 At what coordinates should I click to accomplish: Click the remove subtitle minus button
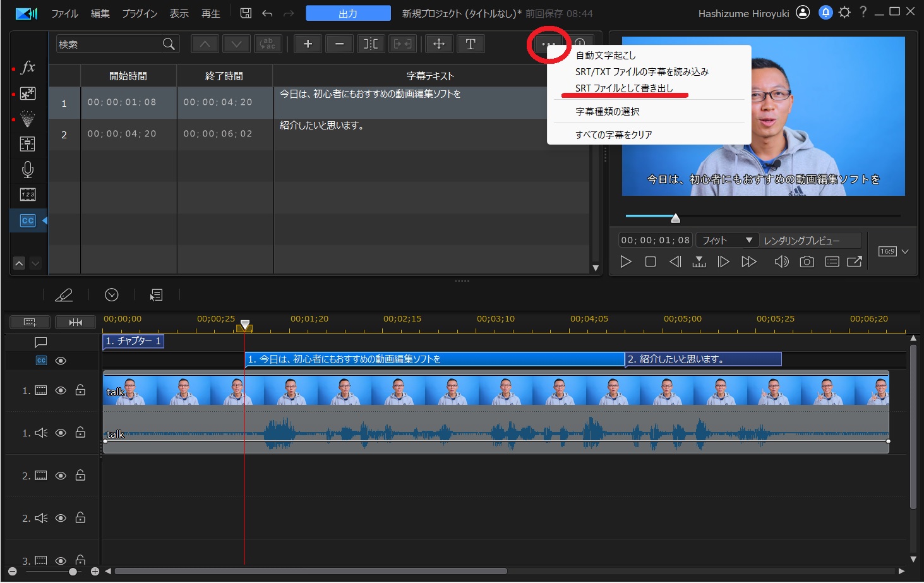tap(339, 44)
